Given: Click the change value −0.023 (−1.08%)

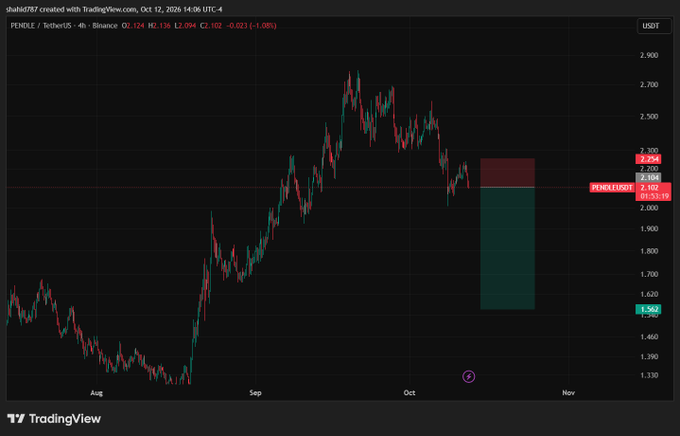Looking at the screenshot, I should tap(252, 26).
